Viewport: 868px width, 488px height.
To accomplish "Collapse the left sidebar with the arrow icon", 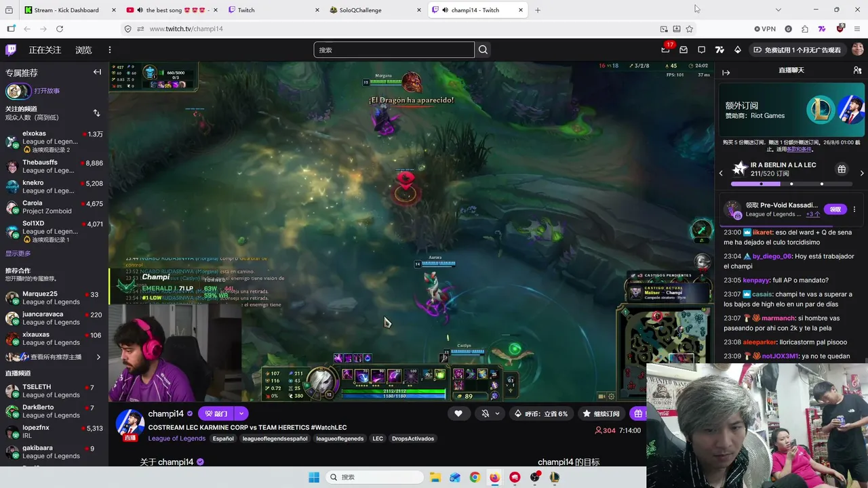I will tap(97, 72).
